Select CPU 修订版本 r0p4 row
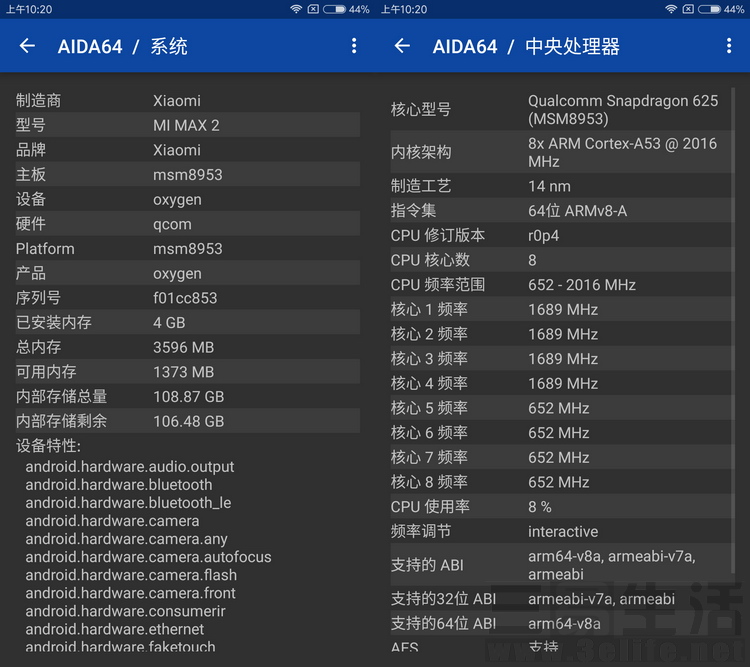The width and height of the screenshot is (750, 667). point(561,235)
